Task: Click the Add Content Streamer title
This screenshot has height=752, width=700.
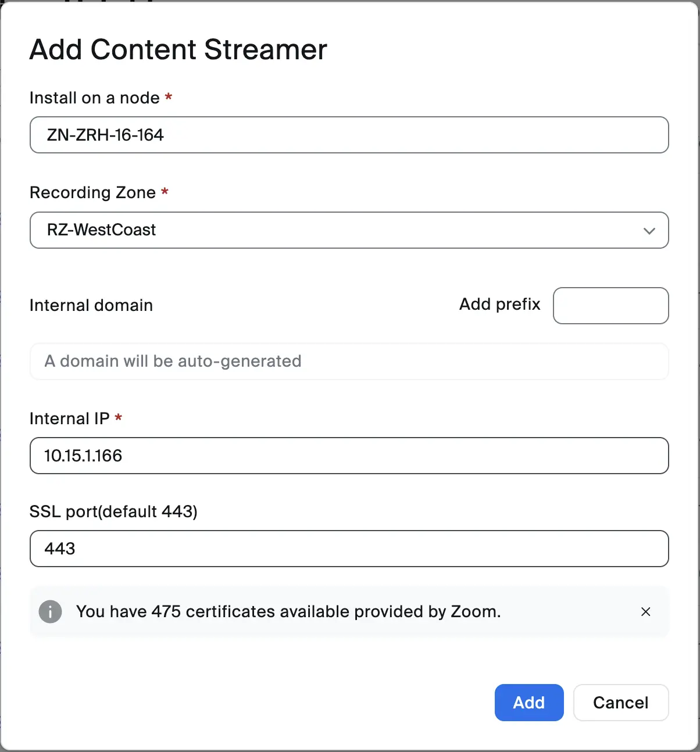Action: click(178, 49)
